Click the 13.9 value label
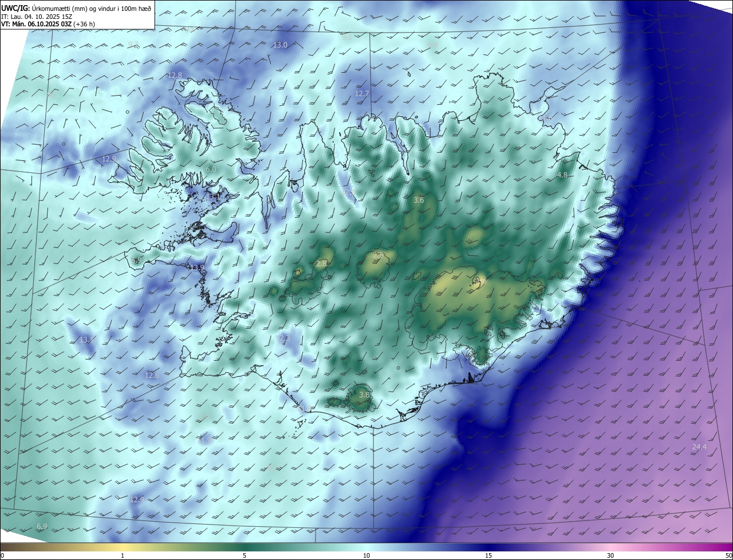The width and height of the screenshot is (733, 560). 198,268
